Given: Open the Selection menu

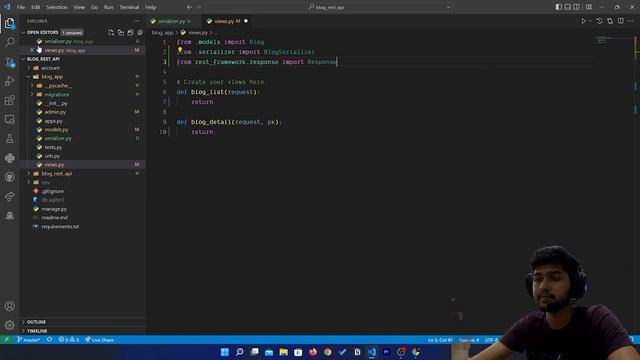Looking at the screenshot, I should pyautogui.click(x=57, y=7).
